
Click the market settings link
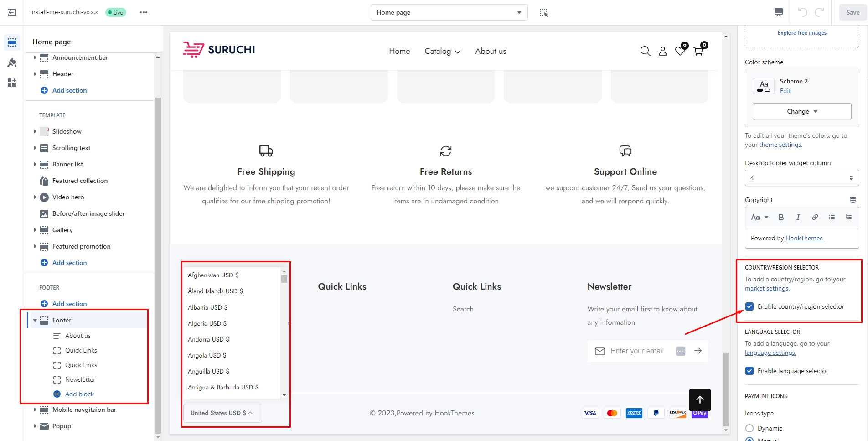pos(767,288)
